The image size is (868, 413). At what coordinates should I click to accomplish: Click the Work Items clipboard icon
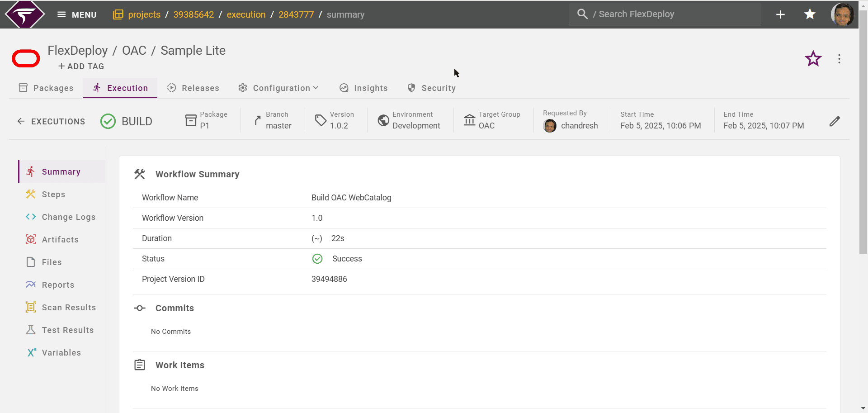coord(140,365)
